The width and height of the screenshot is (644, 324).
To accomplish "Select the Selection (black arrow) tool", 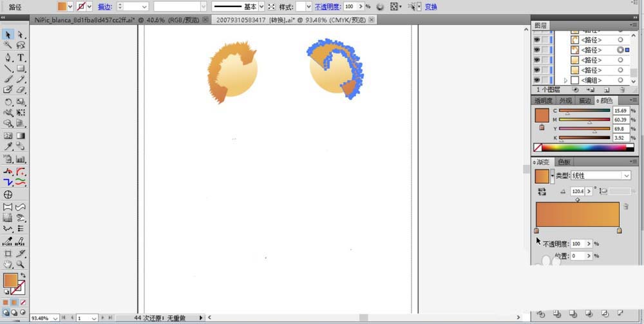I will click(8, 35).
